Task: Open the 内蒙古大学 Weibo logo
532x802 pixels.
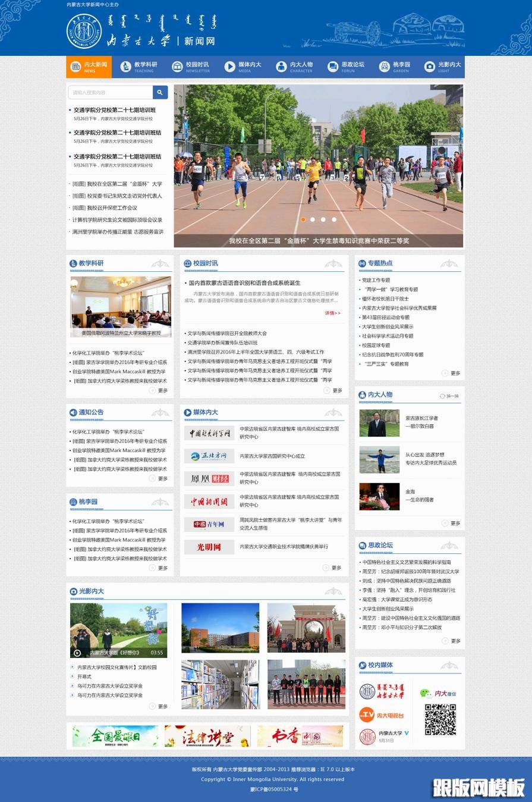Action: (x=367, y=737)
